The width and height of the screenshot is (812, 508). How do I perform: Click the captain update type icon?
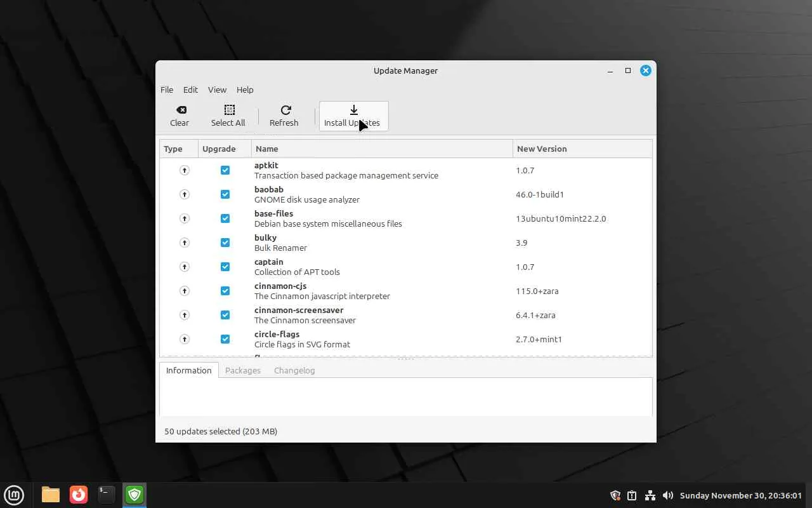[185, 267]
